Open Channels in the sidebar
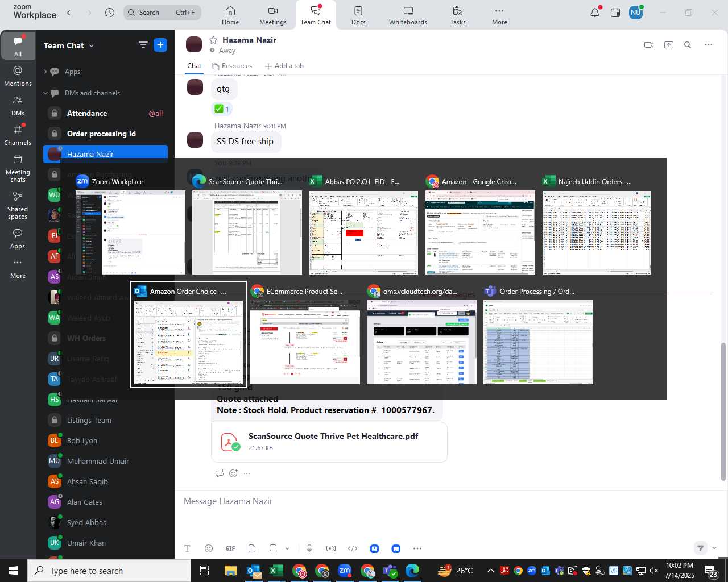728x582 pixels. (x=18, y=135)
